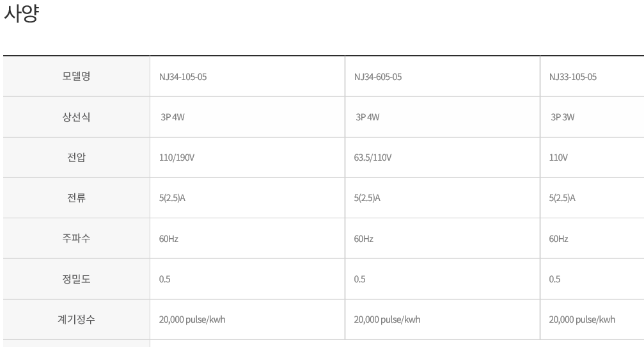Image resolution: width=644 pixels, height=347 pixels.
Task: Click the 상선식 row header
Action: pos(76,117)
